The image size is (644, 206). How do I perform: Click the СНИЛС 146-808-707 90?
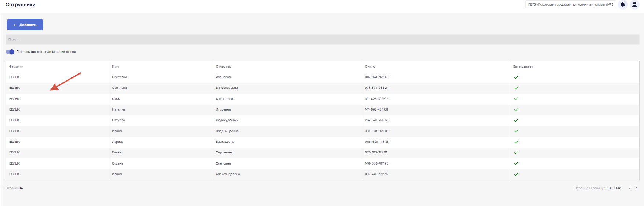click(376, 163)
